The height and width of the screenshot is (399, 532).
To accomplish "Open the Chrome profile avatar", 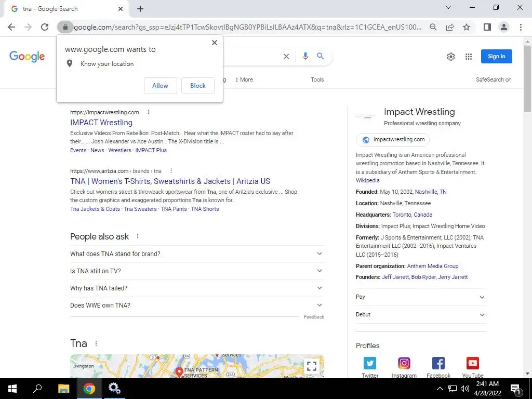I will 504,27.
